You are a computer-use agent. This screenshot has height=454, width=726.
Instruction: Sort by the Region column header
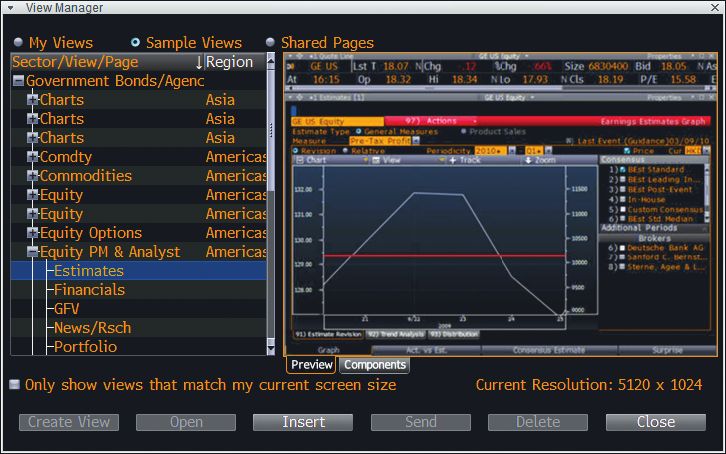(x=235, y=62)
